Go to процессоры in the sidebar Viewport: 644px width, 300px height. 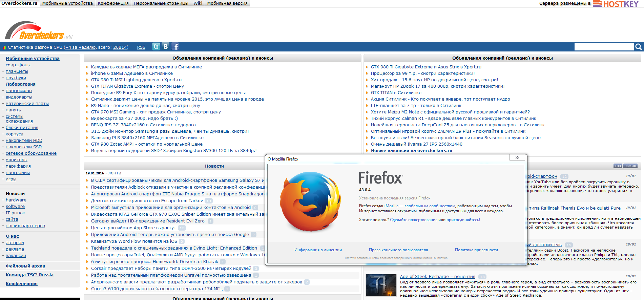tap(19, 91)
